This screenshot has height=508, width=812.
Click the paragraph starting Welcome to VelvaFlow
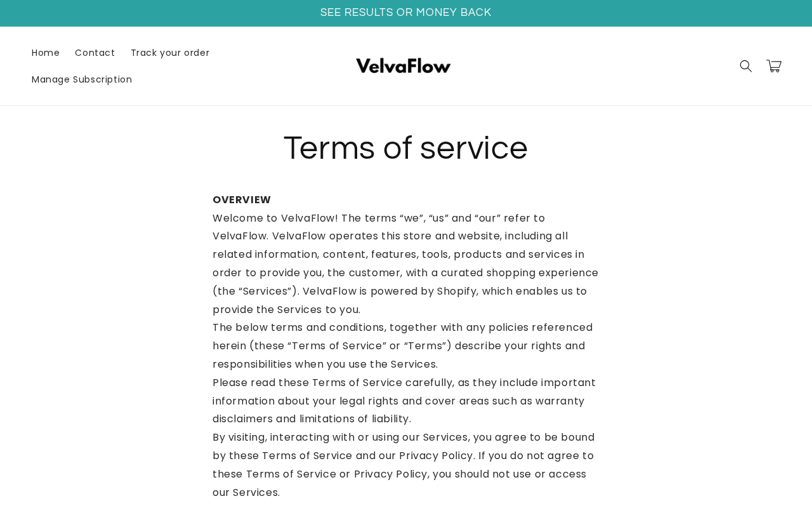(406, 264)
